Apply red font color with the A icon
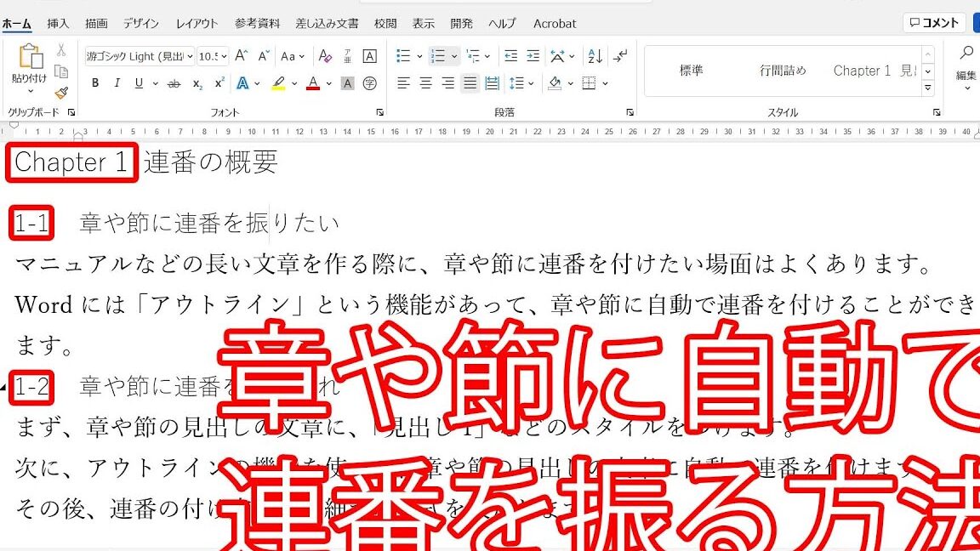The height and width of the screenshot is (551, 980). (313, 83)
